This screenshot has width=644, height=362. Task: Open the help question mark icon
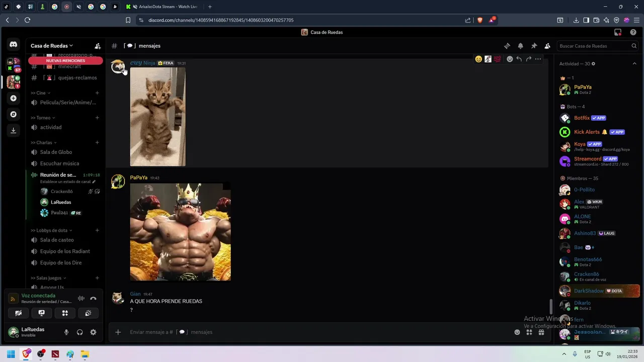633,32
